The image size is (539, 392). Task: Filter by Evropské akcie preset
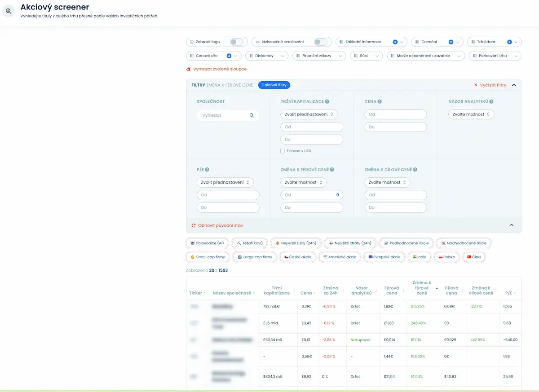pos(384,257)
